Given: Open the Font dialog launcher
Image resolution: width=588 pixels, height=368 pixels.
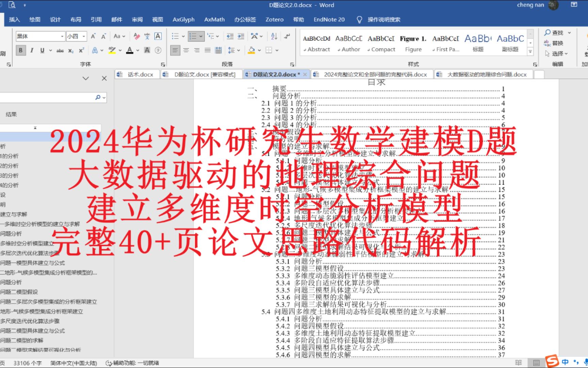Looking at the screenshot, I should click(x=163, y=64).
